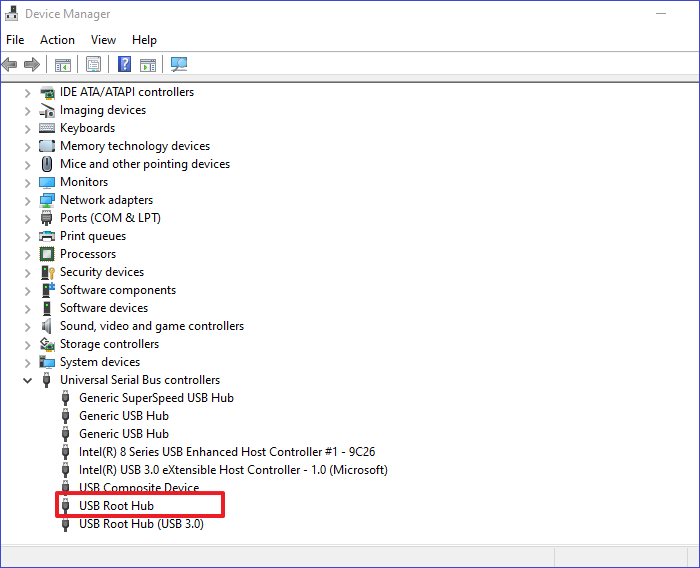
Task: Open the View menu
Action: tap(103, 40)
